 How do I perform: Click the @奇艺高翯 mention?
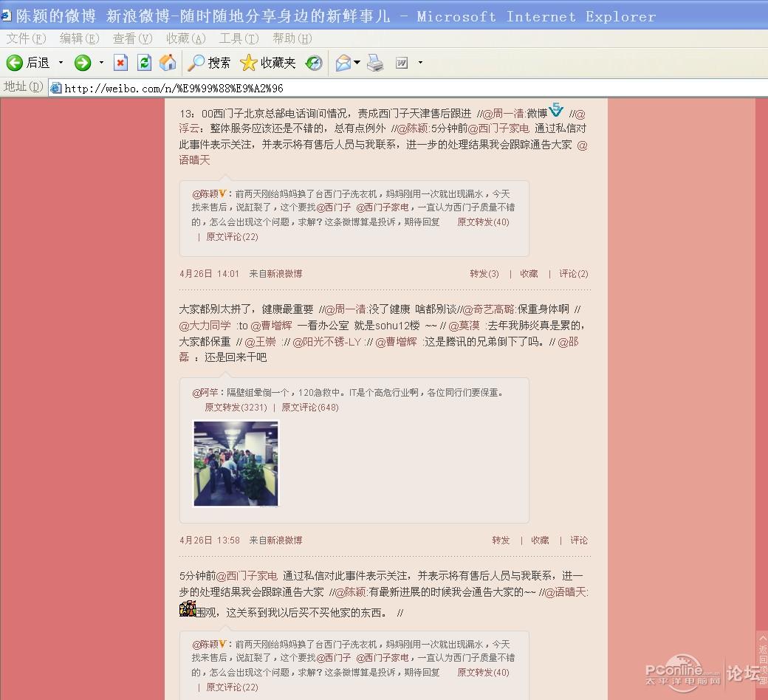[489, 309]
